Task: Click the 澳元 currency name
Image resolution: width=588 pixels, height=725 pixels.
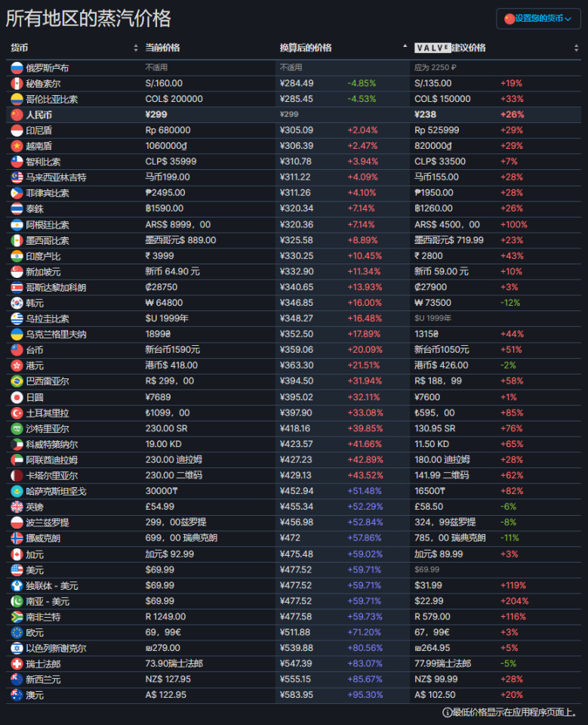Action: click(x=35, y=695)
